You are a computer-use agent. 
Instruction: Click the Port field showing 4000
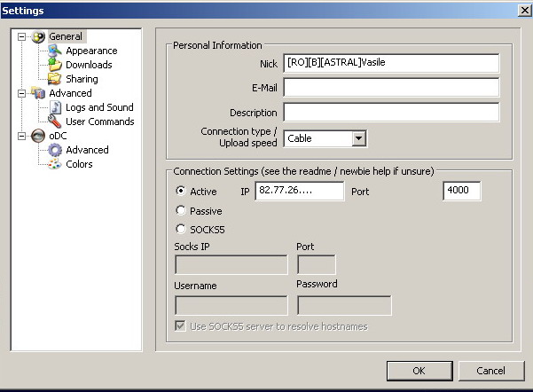point(461,192)
